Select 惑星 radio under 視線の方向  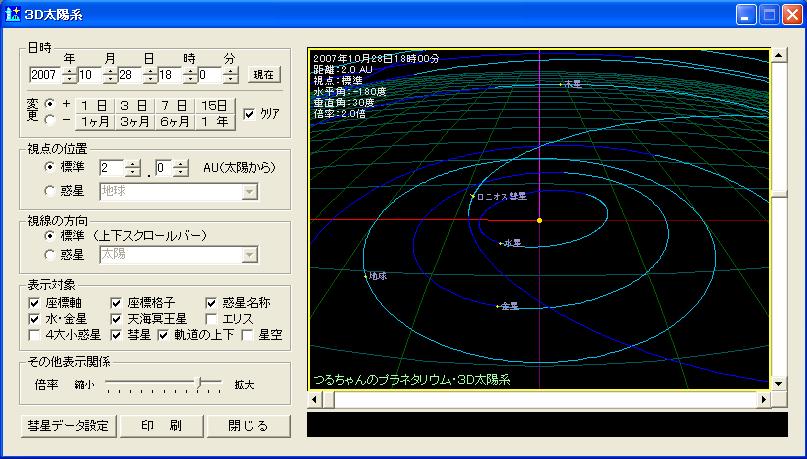click(51, 255)
